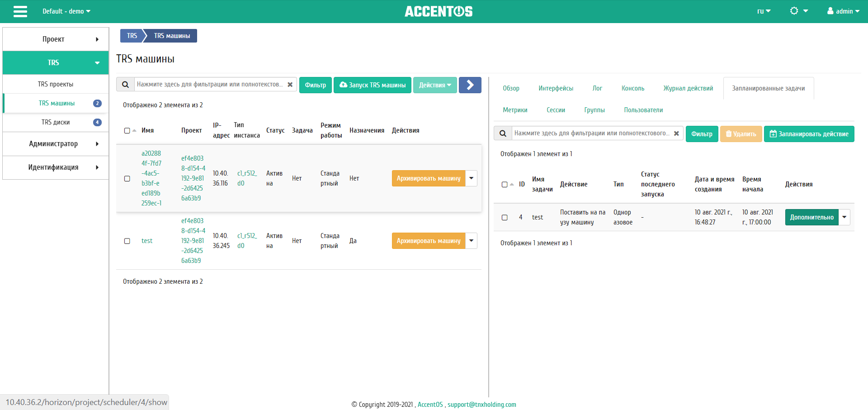Open scheduled task name test link
The image size is (868, 410).
pyautogui.click(x=537, y=217)
